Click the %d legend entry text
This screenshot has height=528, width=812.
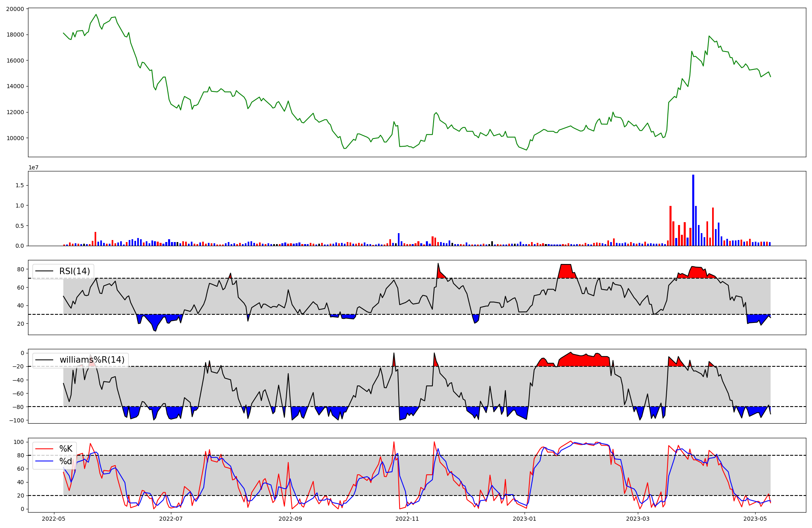pyautogui.click(x=66, y=461)
